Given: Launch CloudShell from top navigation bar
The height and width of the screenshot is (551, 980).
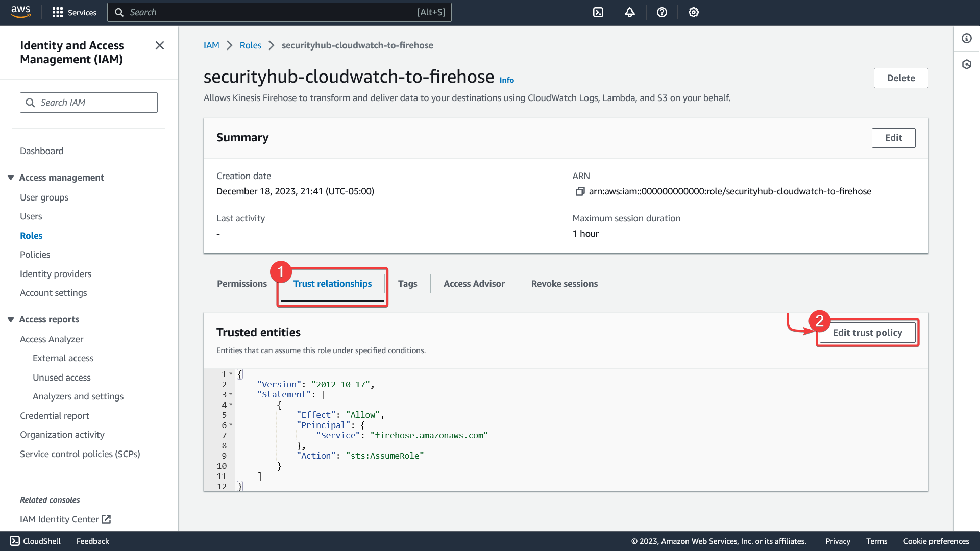Looking at the screenshot, I should click(598, 12).
